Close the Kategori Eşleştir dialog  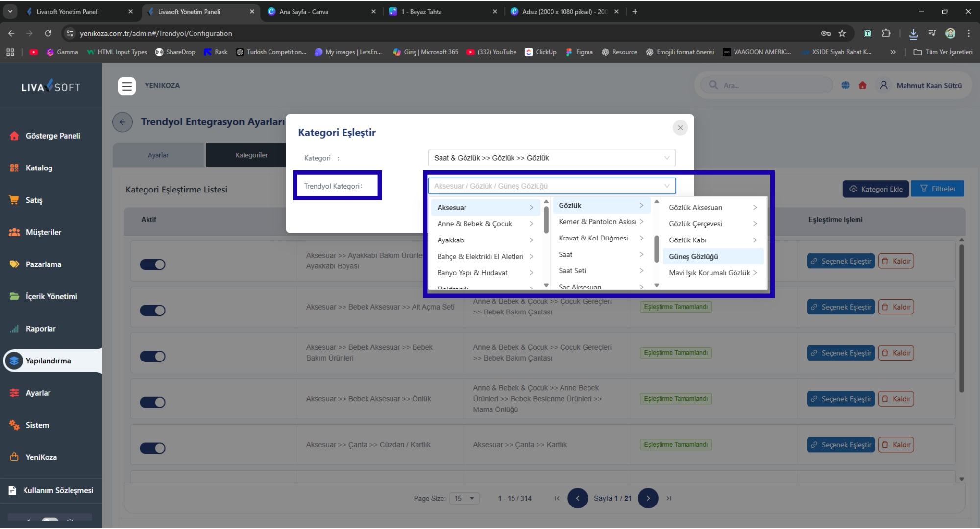(680, 128)
